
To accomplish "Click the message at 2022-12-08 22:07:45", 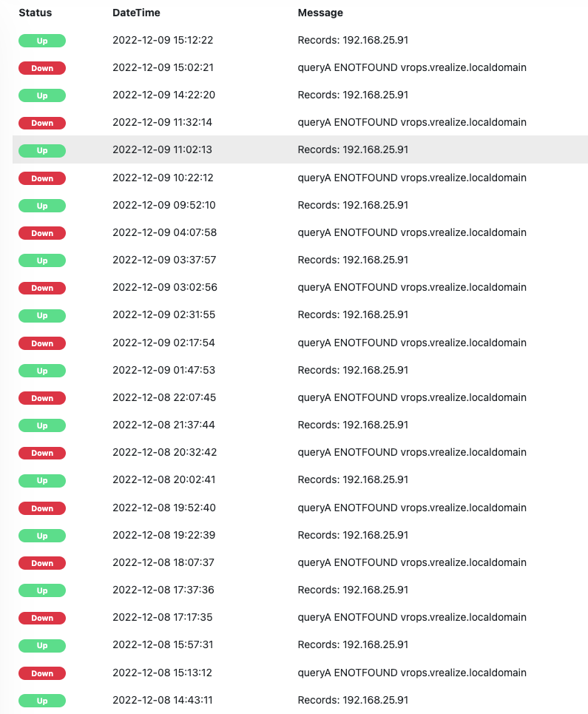I will tap(412, 397).
